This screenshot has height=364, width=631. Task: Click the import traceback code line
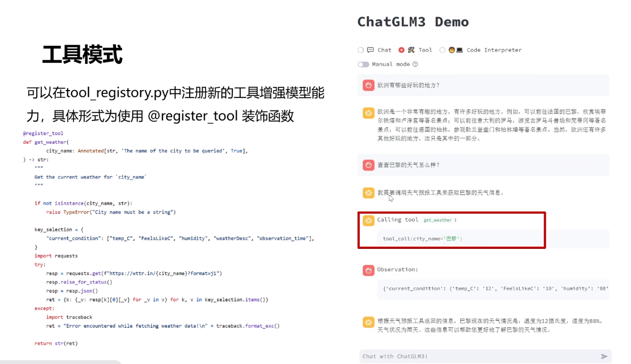[x=69, y=317]
